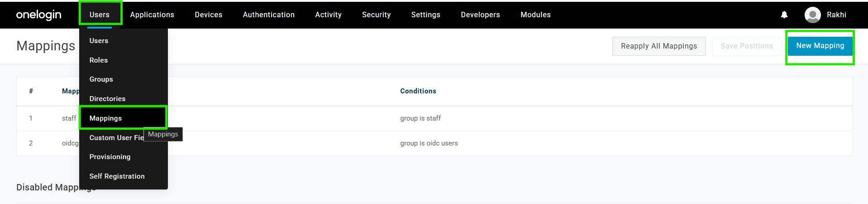Select Custom User Fields in the dropdown
This screenshot has width=868, height=204.
click(116, 138)
